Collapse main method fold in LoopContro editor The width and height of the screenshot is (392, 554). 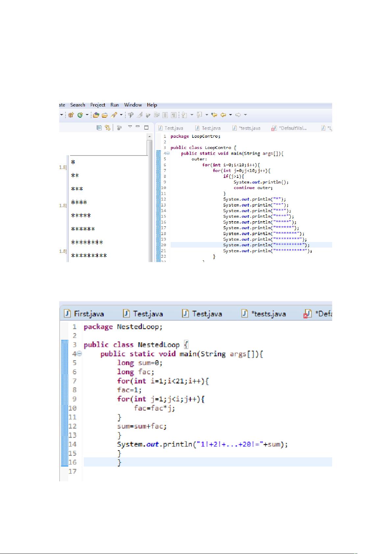pos(168,154)
